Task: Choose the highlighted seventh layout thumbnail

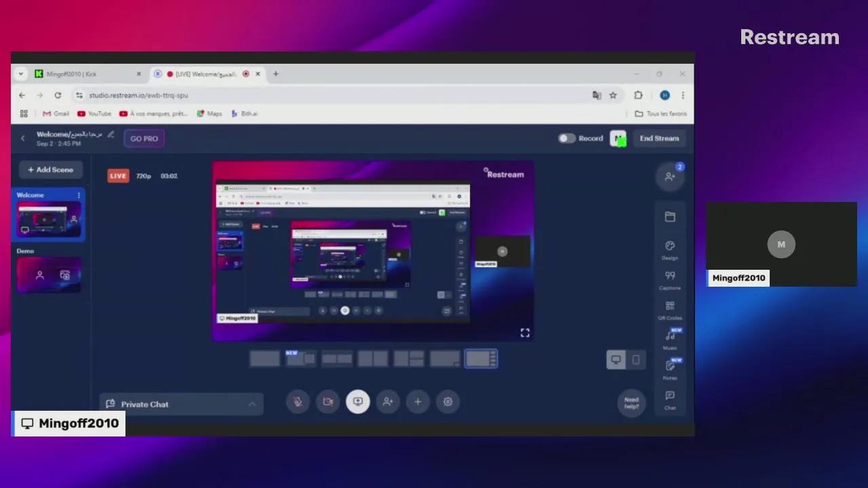Action: coord(481,359)
